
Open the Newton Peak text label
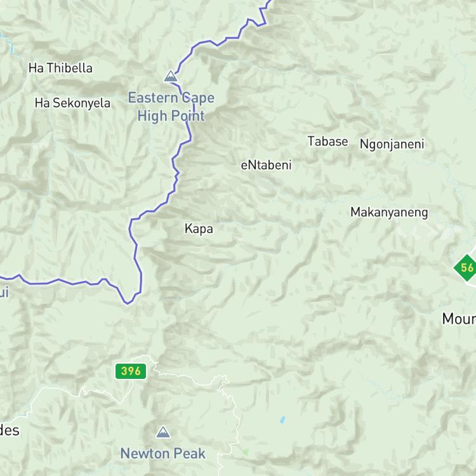click(163, 454)
